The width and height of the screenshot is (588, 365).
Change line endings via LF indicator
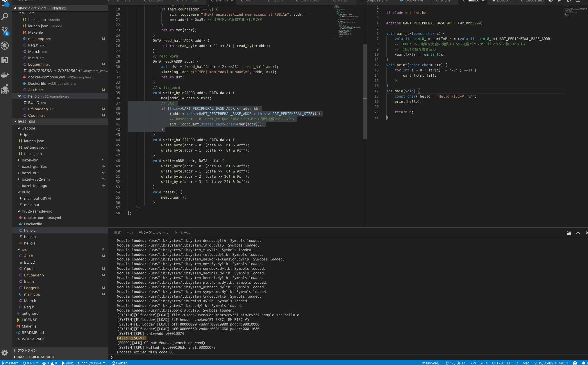pos(509,363)
